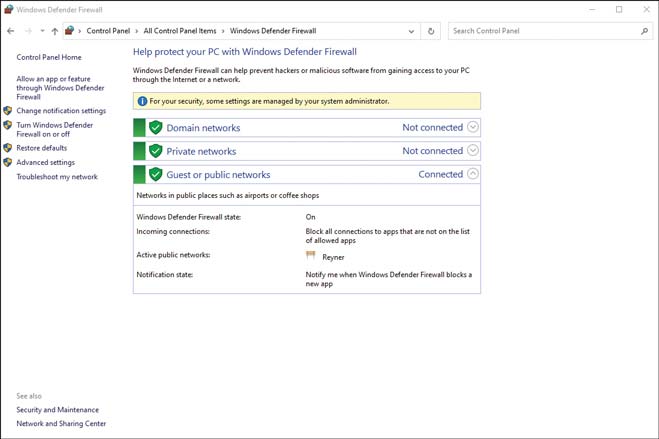Open Control Panel Home link
The image size is (659, 439).
point(49,58)
